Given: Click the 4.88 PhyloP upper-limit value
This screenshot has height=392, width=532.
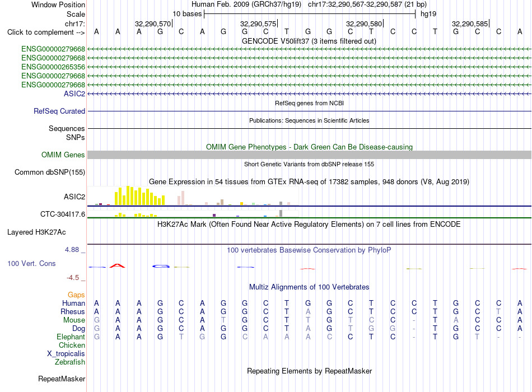Looking at the screenshot, I should pyautogui.click(x=72, y=250).
